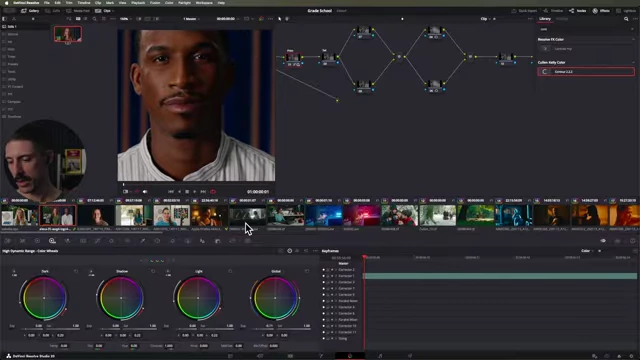Open the Scopes palette icon
The image size is (640, 360).
618,241
